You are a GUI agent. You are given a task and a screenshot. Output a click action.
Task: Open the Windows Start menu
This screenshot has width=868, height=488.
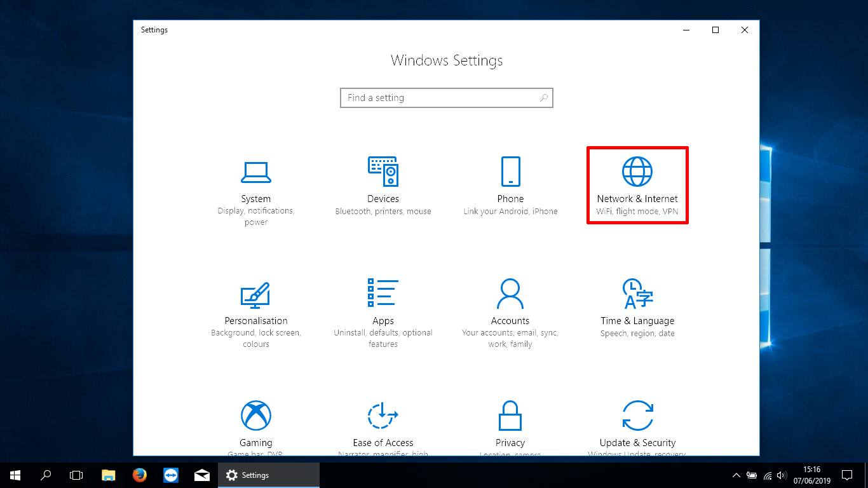click(x=15, y=475)
